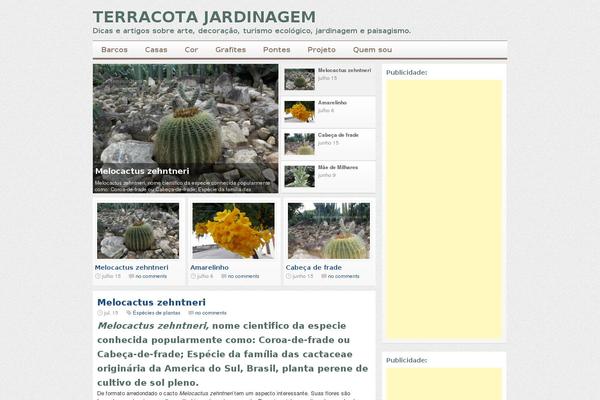Open Amarelinho title in slider list
Screen dimensions: 600x400
coord(332,103)
